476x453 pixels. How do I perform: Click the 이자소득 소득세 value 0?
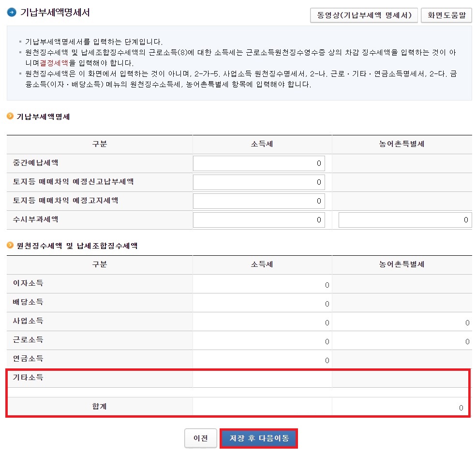coord(327,285)
